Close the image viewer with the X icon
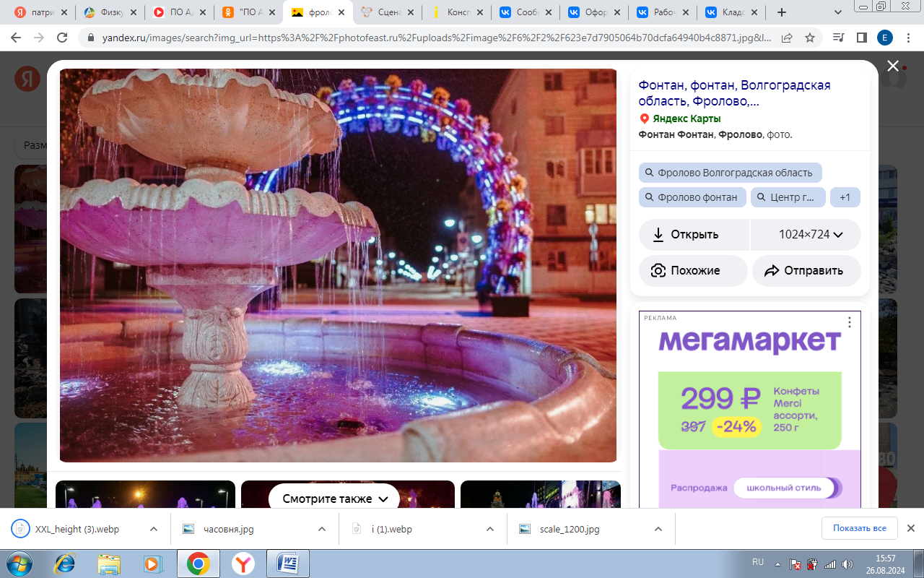Viewport: 924px width, 578px height. pyautogui.click(x=893, y=66)
